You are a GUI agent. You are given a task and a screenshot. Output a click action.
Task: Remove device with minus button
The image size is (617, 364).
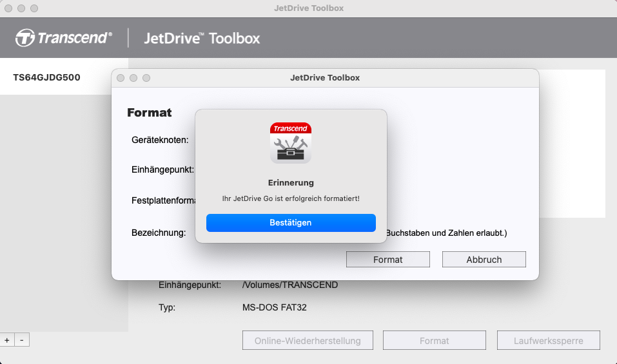coord(22,340)
